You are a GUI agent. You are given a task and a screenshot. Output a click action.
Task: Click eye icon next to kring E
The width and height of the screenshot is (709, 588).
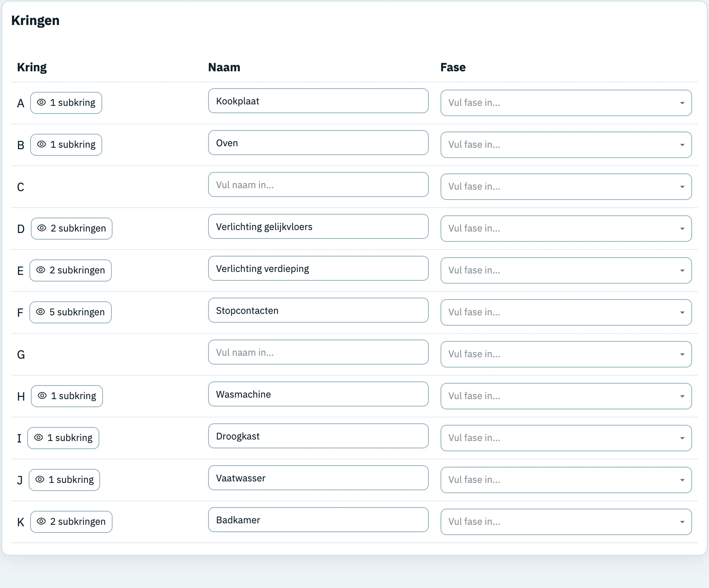click(x=41, y=270)
